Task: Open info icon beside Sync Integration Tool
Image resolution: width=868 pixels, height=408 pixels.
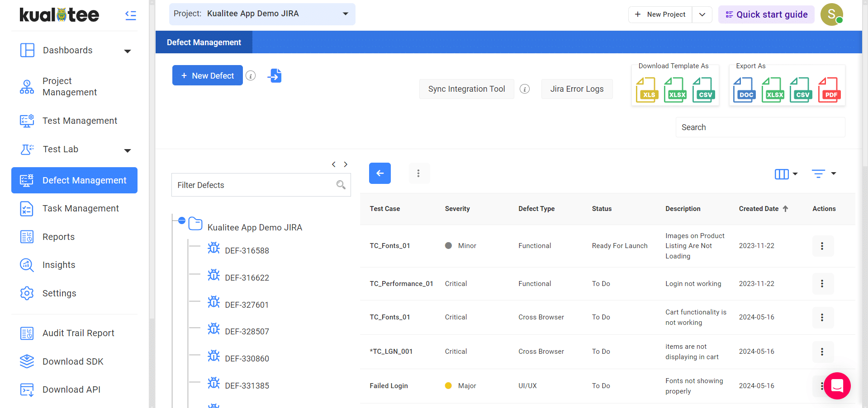Action: pos(525,89)
